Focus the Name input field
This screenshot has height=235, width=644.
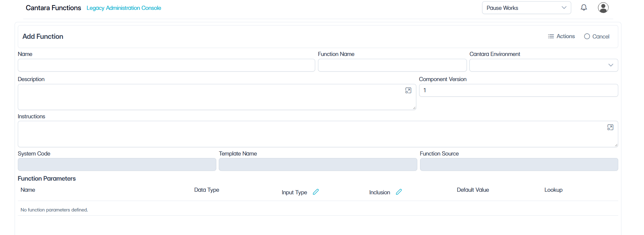[166, 65]
